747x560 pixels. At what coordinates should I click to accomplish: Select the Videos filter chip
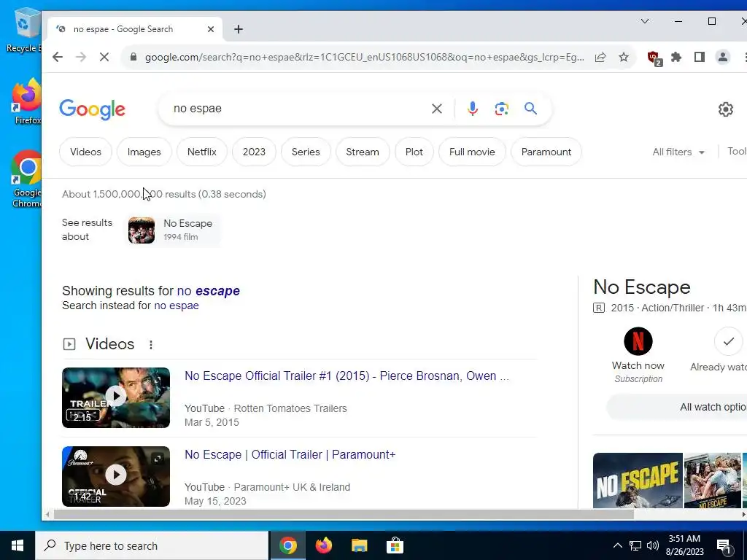point(86,152)
